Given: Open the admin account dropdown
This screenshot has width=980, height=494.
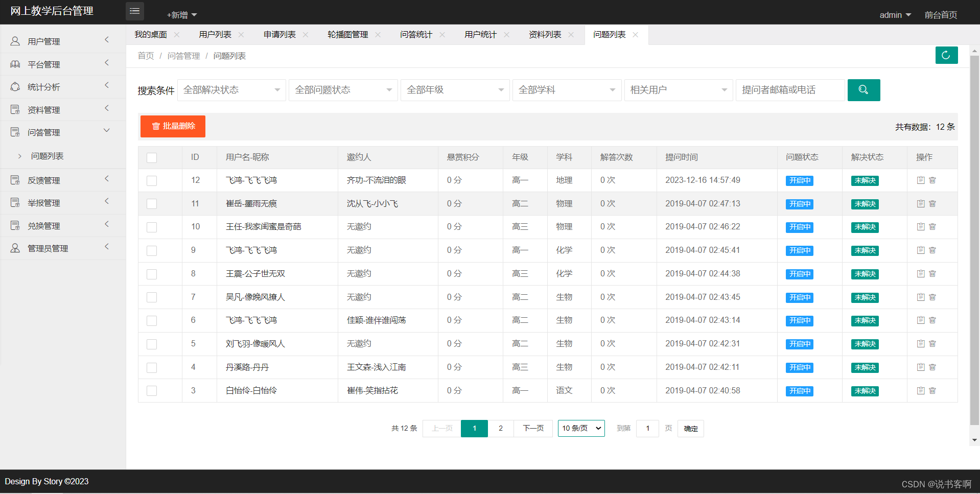Looking at the screenshot, I should coord(895,15).
